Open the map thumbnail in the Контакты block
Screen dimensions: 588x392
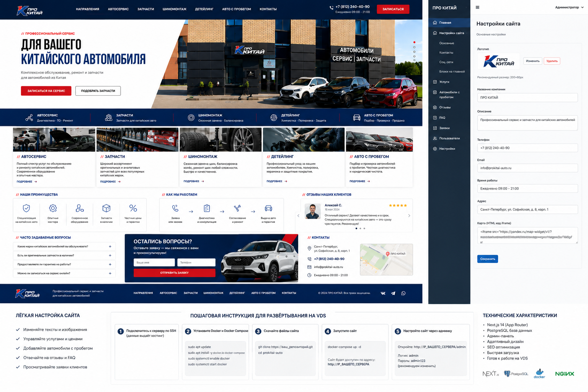(x=386, y=260)
